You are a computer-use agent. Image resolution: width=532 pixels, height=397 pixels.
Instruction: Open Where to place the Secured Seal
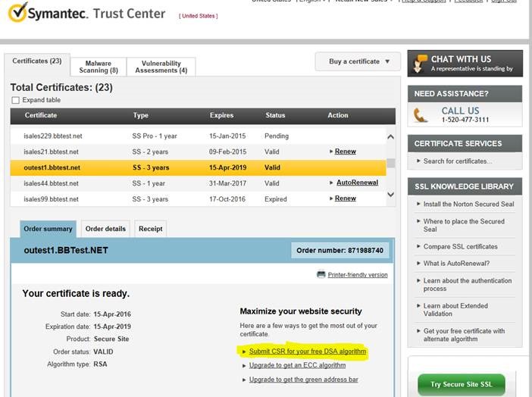tap(464, 225)
